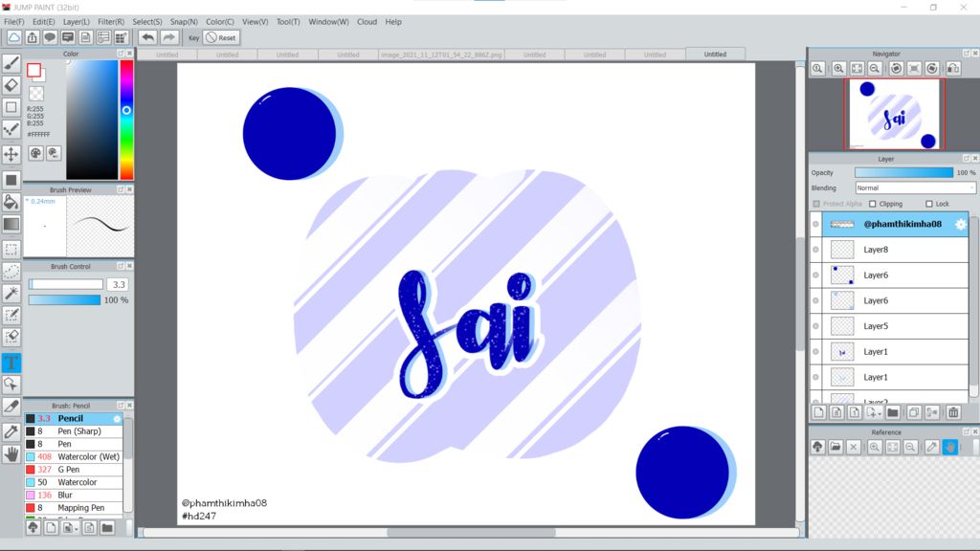980x551 pixels.
Task: Select the rectangular Select tool
Action: click(x=11, y=250)
